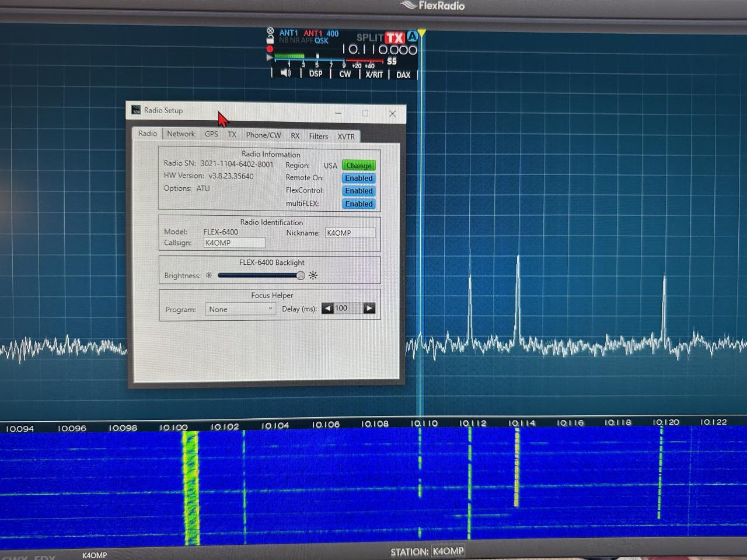Click the S5 signal reading

392,61
